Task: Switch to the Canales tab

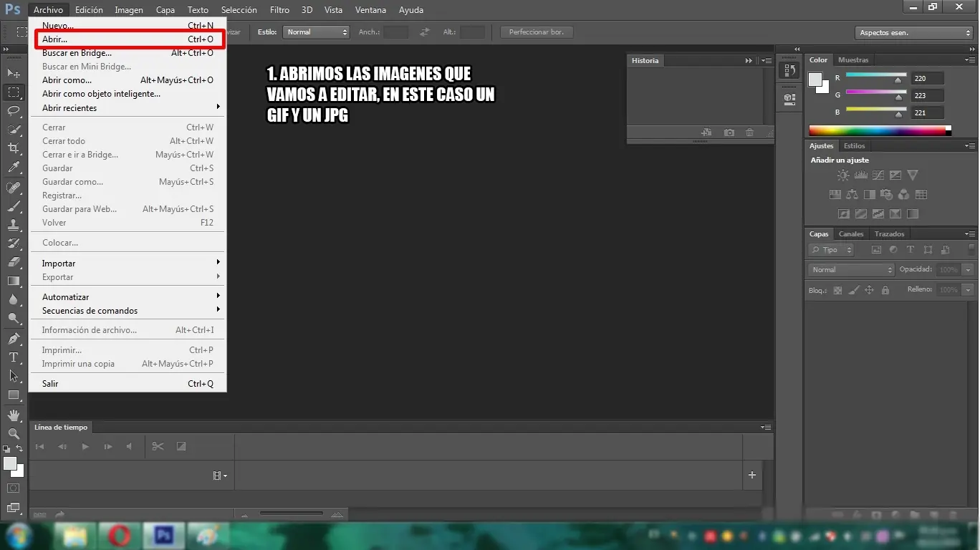Action: click(x=851, y=234)
